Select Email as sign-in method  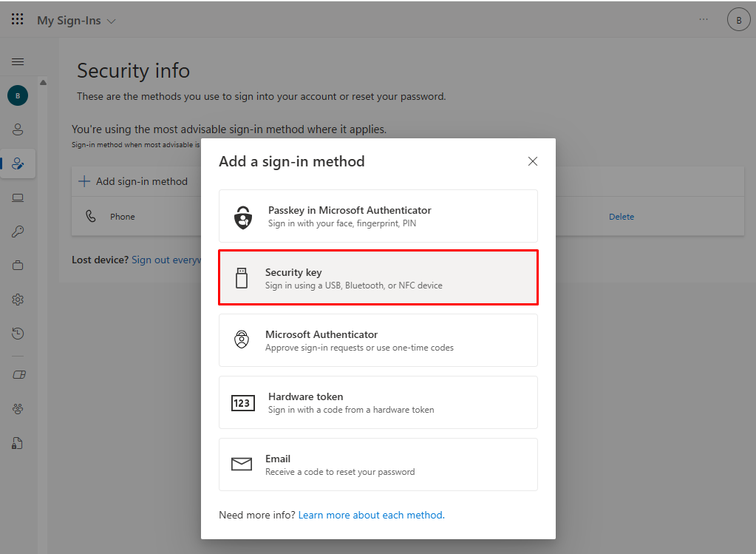click(378, 465)
